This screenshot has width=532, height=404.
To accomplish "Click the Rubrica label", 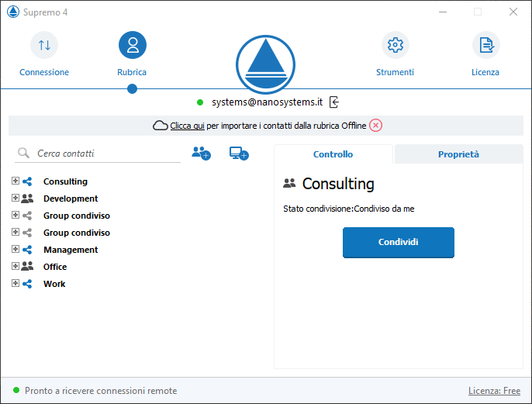I will pos(132,72).
